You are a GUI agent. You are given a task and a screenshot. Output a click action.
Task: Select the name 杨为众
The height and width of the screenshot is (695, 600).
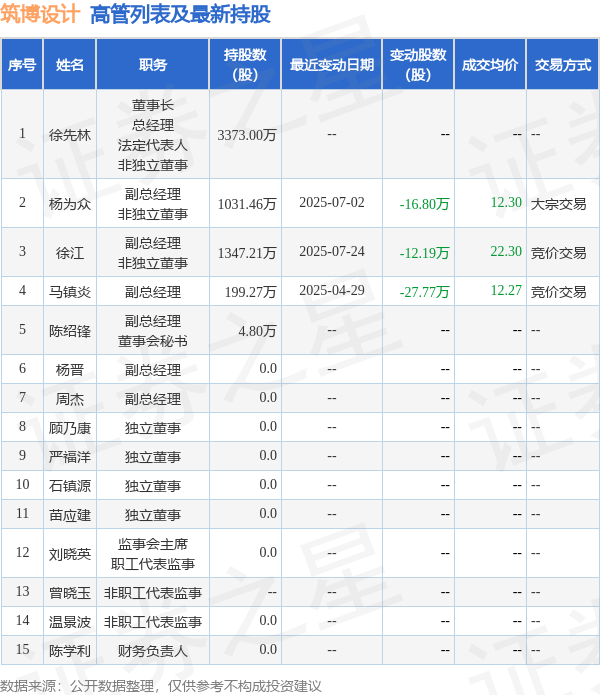[70, 204]
